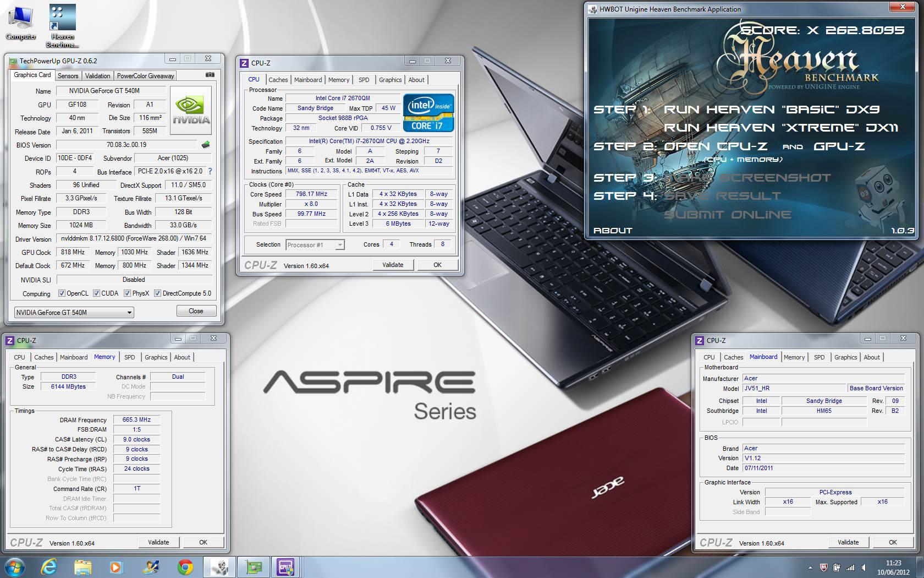The width and height of the screenshot is (924, 578).
Task: Click the HWBOT Heaven title bar icon
Action: pyautogui.click(x=593, y=9)
